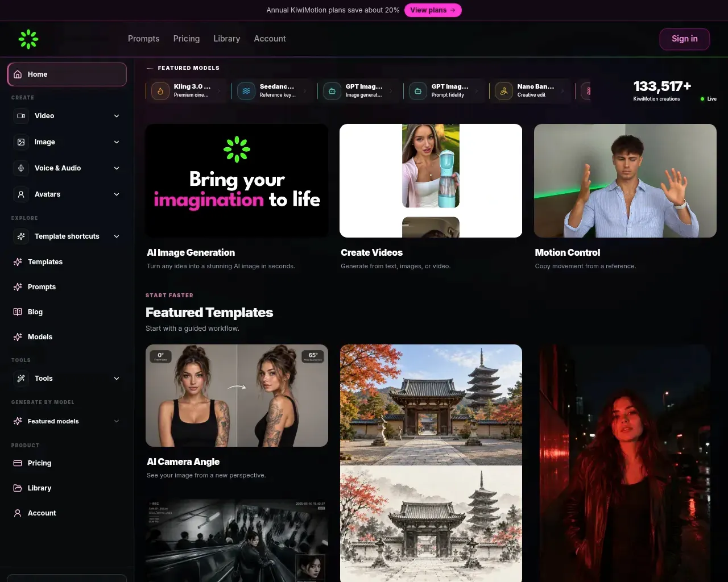This screenshot has height=582, width=728.
Task: Select Home in the sidebar
Action: click(x=67, y=74)
